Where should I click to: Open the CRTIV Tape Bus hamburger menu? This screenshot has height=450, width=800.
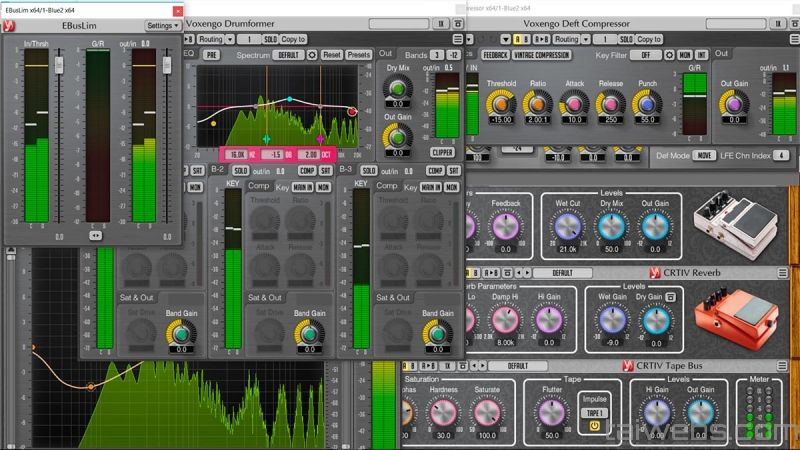[x=783, y=366]
